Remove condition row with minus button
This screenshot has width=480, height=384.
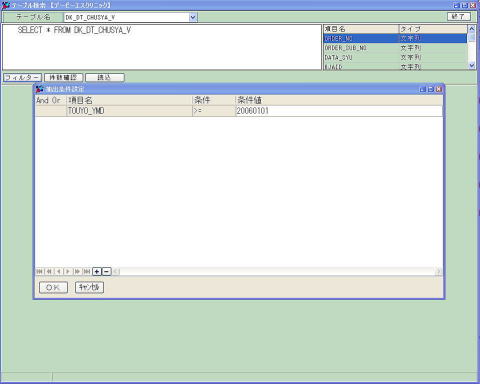[106, 272]
